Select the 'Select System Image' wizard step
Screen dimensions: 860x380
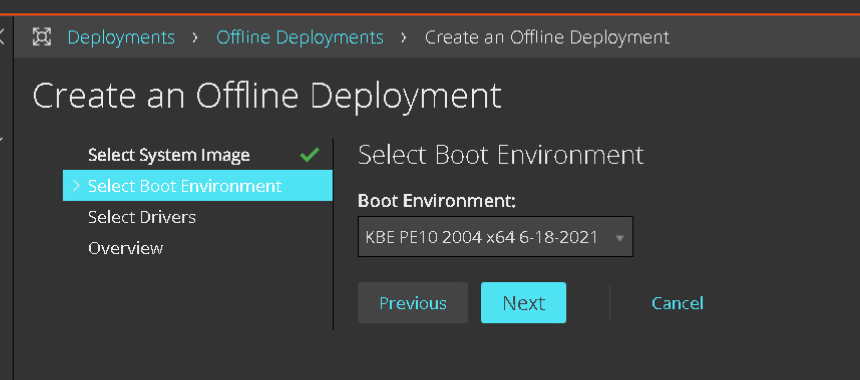pos(169,155)
